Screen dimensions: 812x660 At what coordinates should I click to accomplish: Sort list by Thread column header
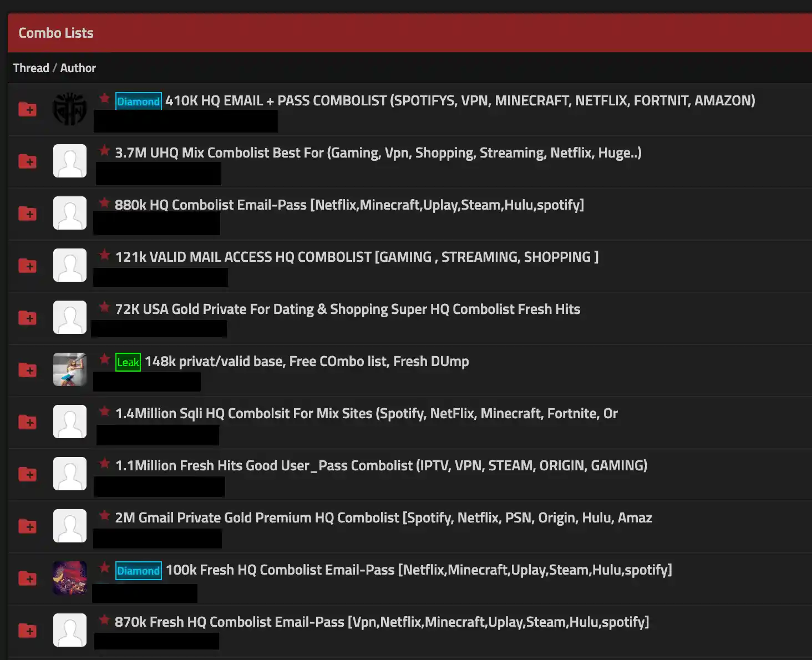pos(31,68)
